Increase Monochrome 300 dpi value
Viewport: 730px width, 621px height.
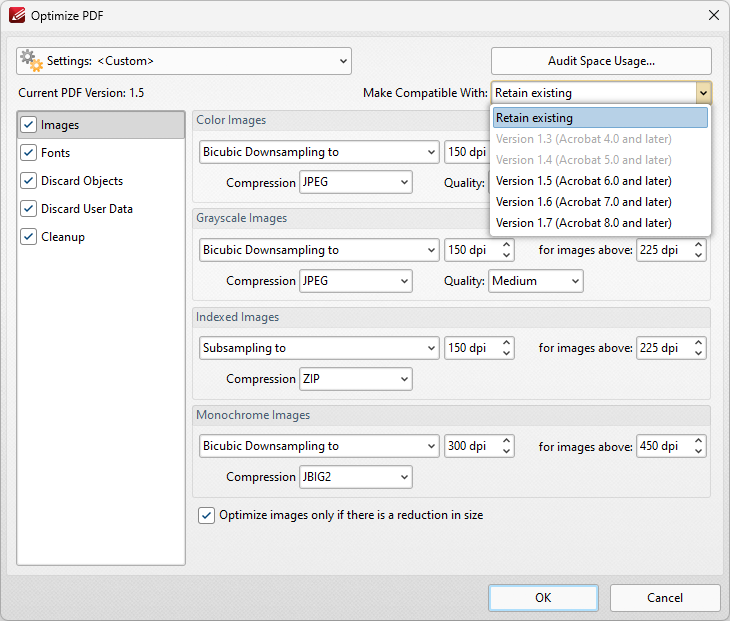(507, 440)
